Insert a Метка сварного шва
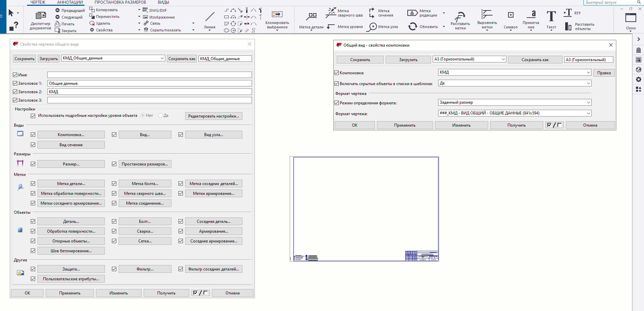 tap(331, 13)
